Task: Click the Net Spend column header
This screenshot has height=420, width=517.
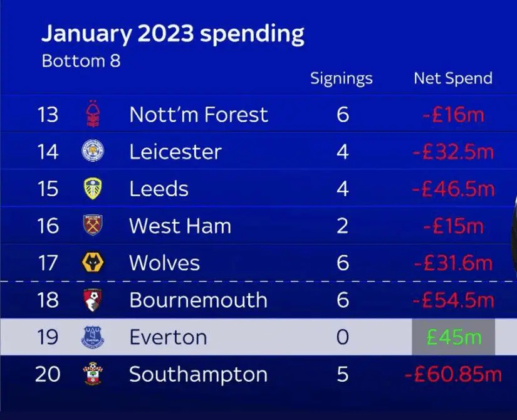Action: coord(453,78)
